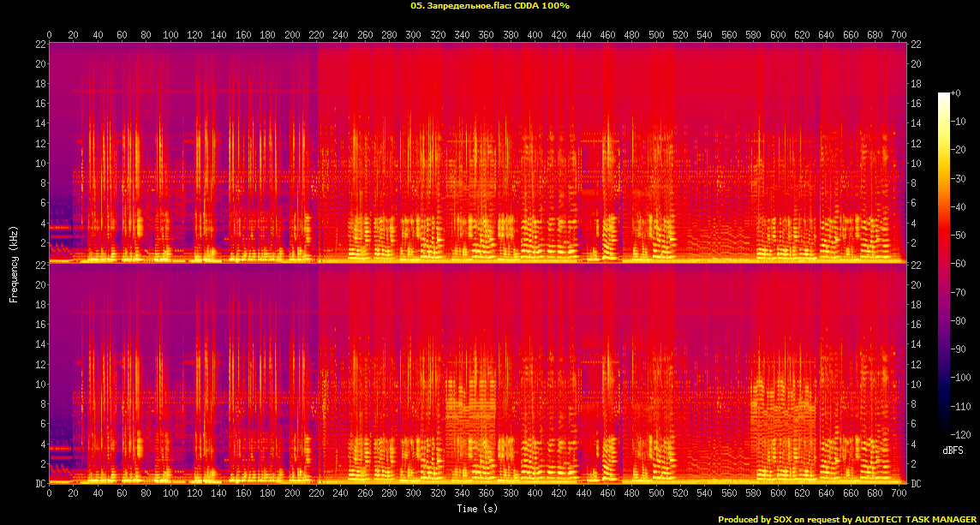Click the '+0' colorbar label
Screen dimensions: 980x525
click(955, 92)
